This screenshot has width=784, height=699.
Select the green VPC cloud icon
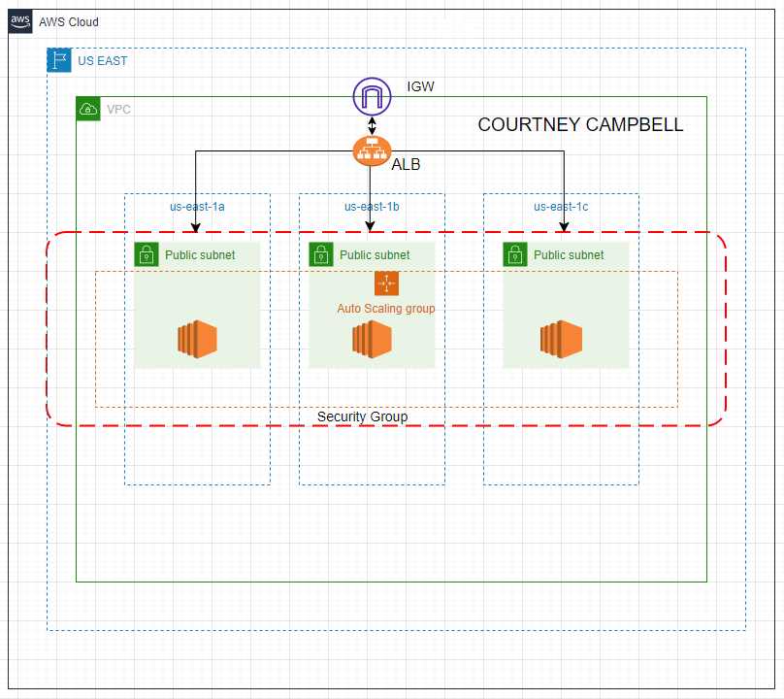click(87, 109)
